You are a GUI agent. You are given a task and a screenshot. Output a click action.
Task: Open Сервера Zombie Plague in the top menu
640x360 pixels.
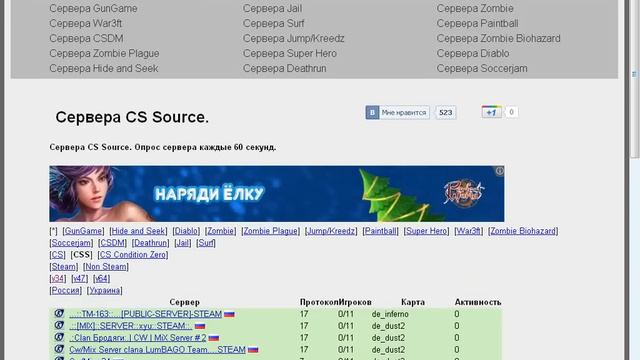104,53
